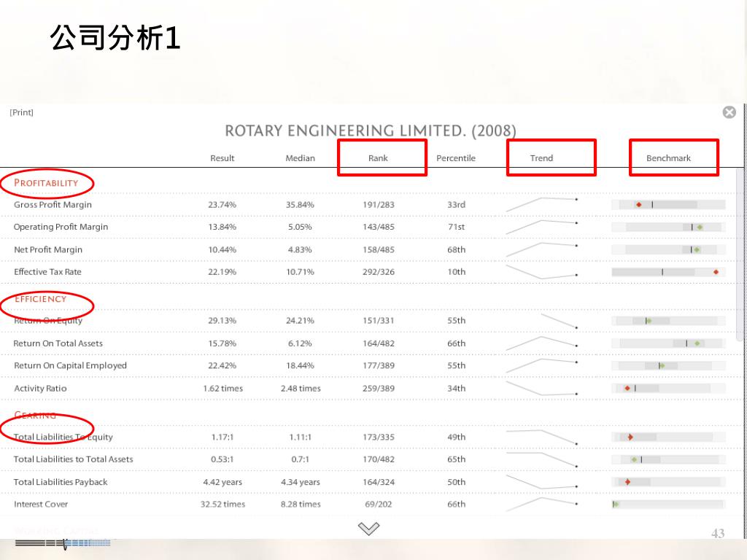Click the Effective Tax Rate trend sparkline
Image resolution: width=747 pixels, height=560 pixels.
click(542, 271)
